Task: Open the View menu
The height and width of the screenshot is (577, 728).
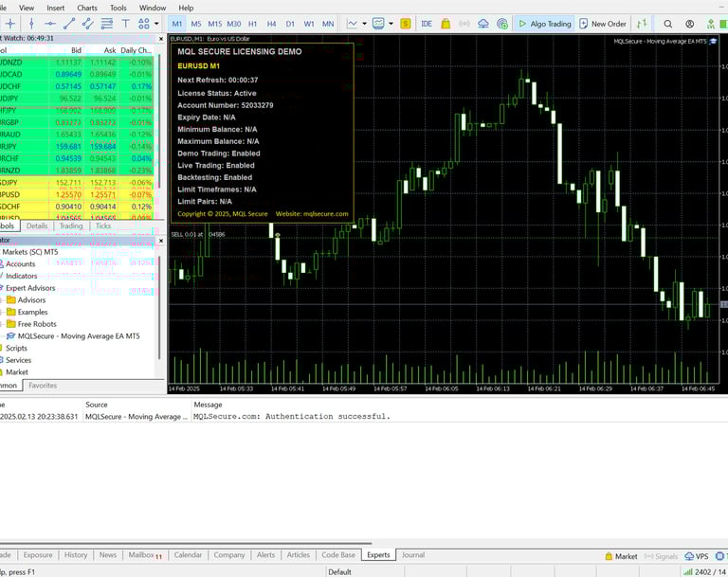Action: point(27,8)
